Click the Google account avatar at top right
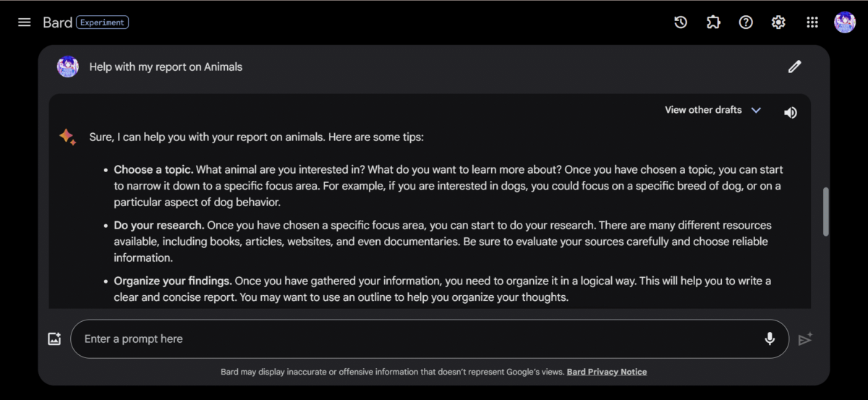 pyautogui.click(x=844, y=22)
